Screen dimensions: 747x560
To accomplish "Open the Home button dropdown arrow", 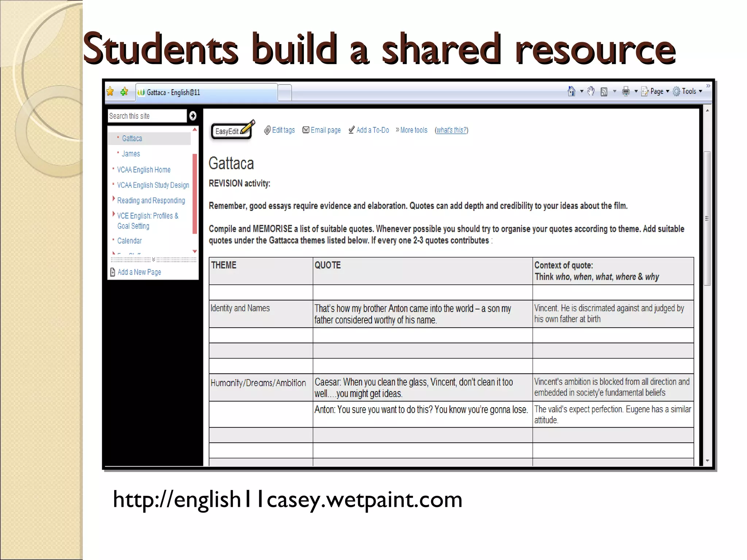I will [x=582, y=91].
